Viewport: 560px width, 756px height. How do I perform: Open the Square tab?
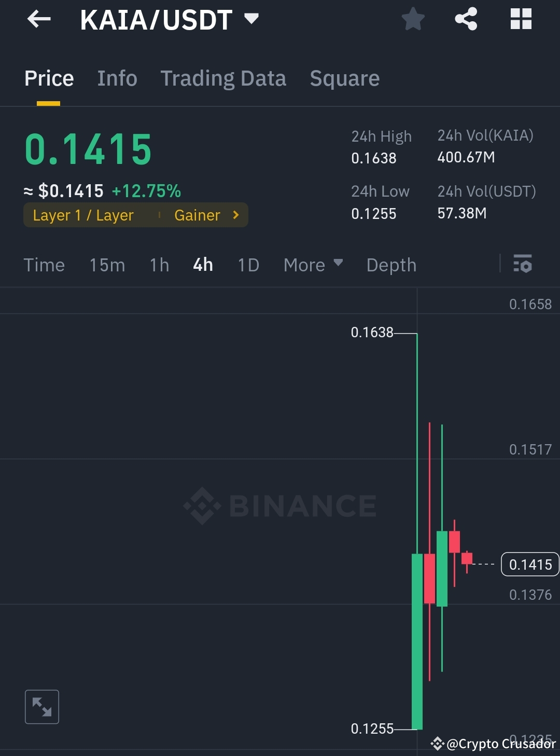tap(344, 78)
